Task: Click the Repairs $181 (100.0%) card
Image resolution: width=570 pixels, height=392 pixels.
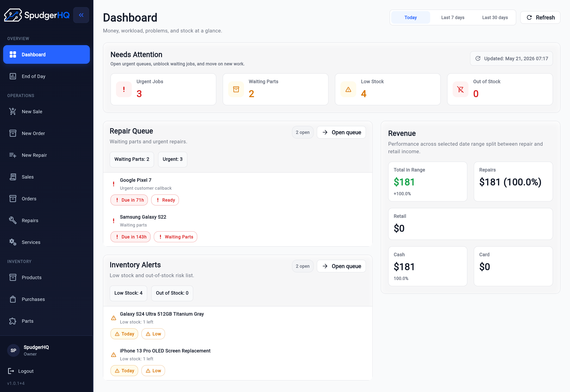Action: click(513, 182)
